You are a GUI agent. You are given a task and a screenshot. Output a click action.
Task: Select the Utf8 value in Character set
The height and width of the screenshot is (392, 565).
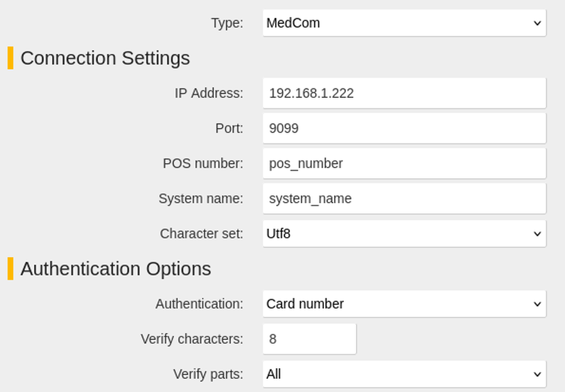(x=279, y=233)
